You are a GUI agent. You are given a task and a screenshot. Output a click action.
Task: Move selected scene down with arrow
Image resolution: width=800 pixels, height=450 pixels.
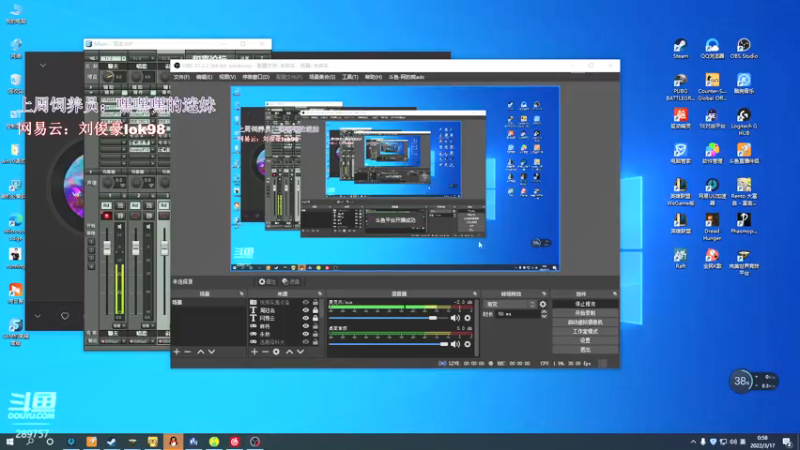point(211,352)
